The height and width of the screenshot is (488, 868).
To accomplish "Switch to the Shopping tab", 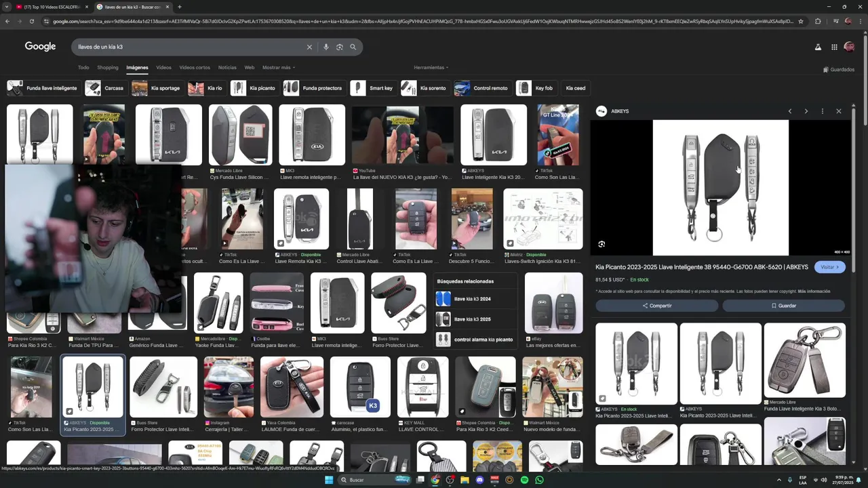I will tap(108, 67).
